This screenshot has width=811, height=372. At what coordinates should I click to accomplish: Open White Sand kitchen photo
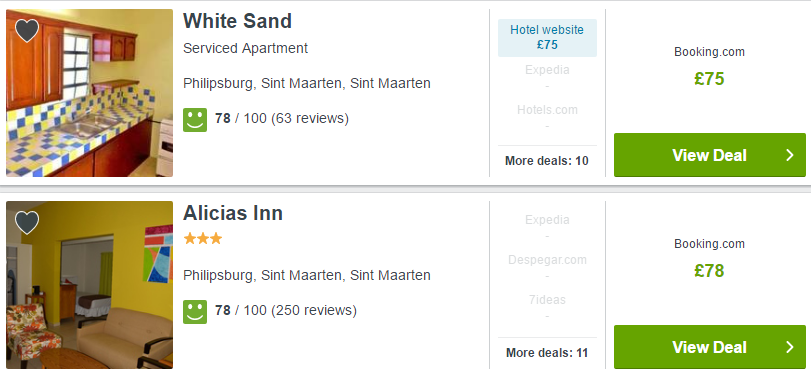(89, 93)
